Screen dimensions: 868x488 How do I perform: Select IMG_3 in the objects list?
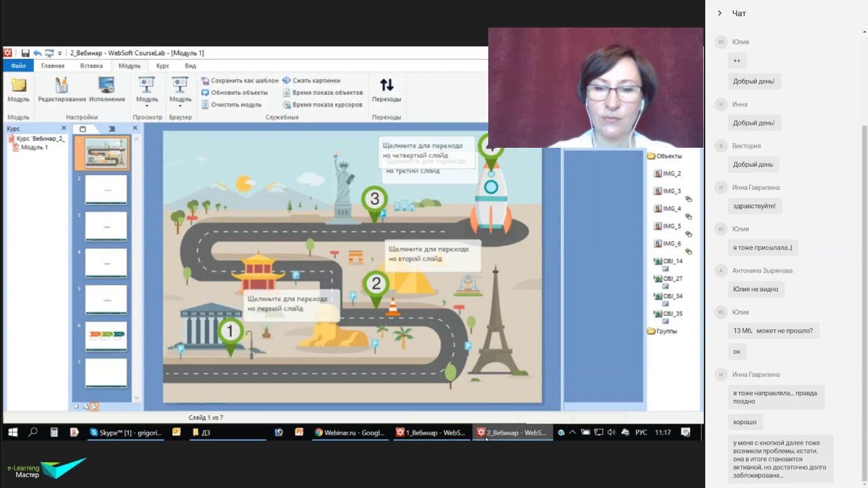point(667,191)
